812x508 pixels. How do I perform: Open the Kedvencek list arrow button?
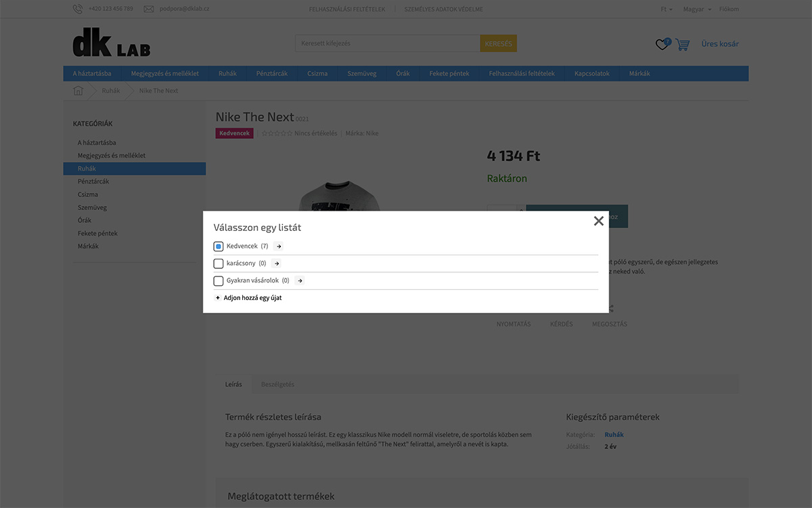279,247
